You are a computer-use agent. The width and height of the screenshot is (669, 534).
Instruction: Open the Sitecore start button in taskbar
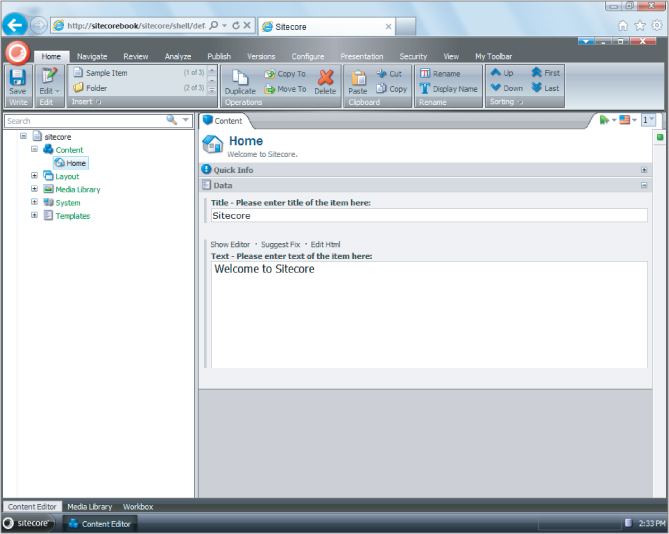[x=29, y=523]
